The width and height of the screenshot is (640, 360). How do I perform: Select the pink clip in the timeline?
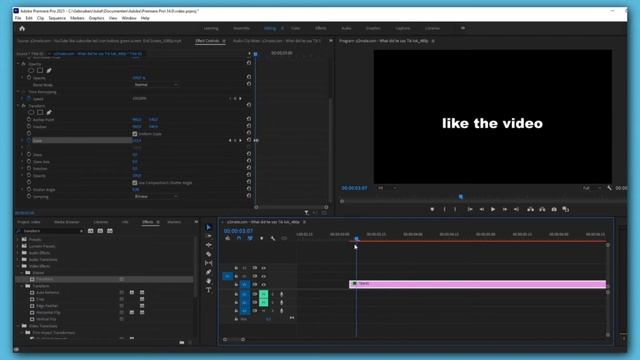[478, 284]
